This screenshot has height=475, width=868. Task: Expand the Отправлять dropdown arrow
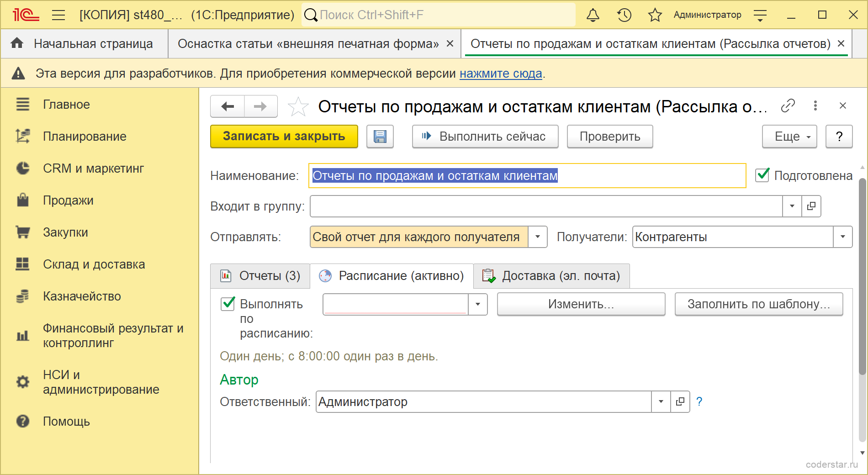(x=538, y=237)
